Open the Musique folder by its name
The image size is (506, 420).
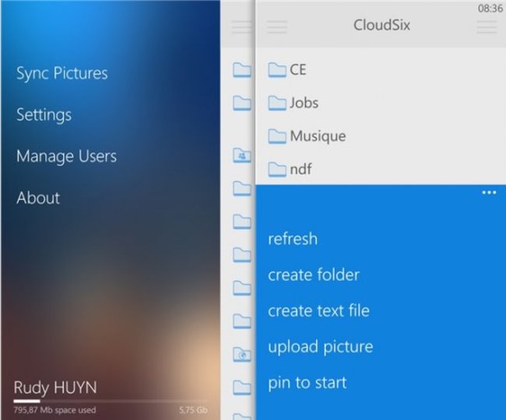coord(318,136)
